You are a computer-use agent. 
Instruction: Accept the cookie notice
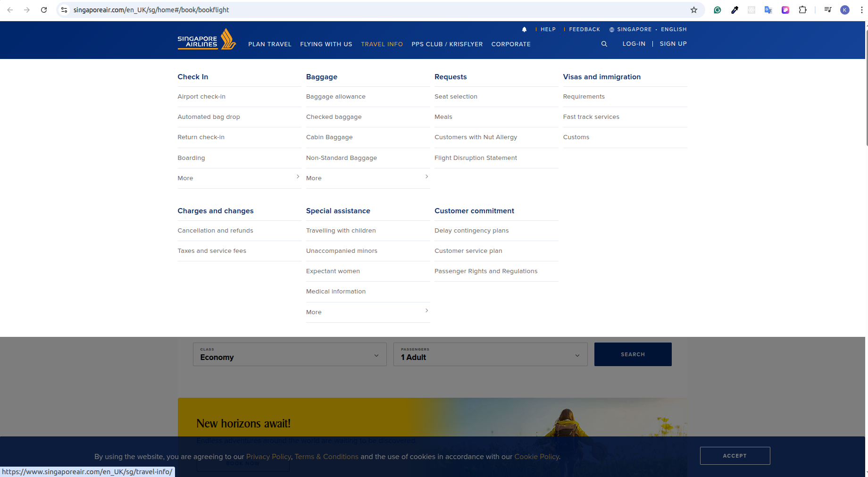coord(735,456)
